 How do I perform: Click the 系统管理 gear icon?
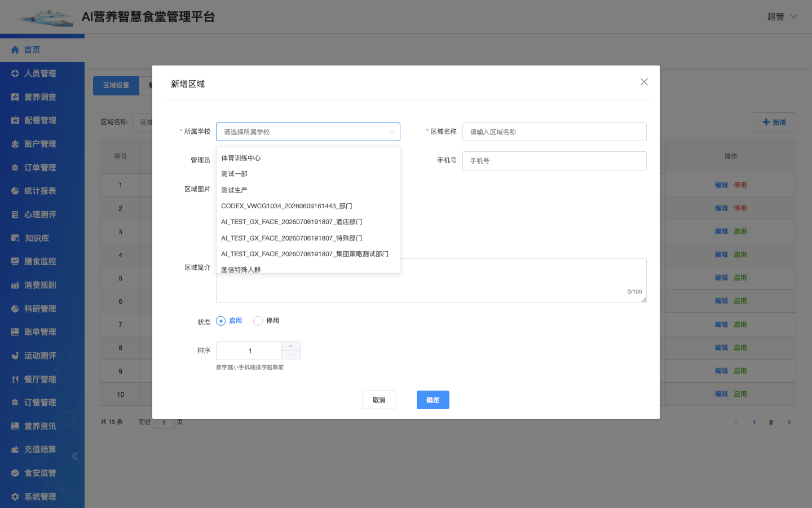tap(15, 497)
